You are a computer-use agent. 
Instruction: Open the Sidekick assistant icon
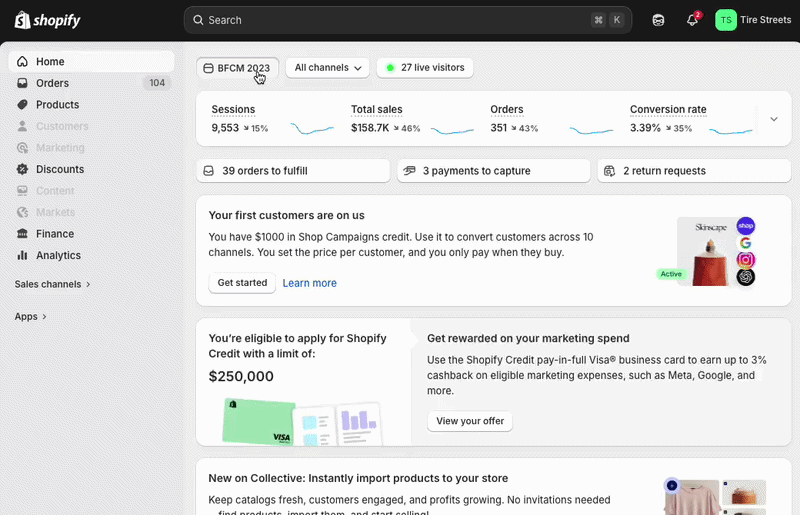[x=658, y=20]
